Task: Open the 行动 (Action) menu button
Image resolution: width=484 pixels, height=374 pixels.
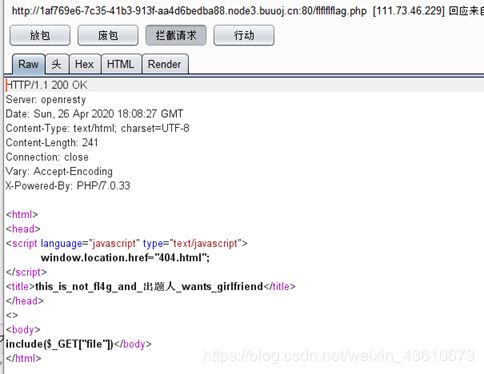Action: [244, 35]
